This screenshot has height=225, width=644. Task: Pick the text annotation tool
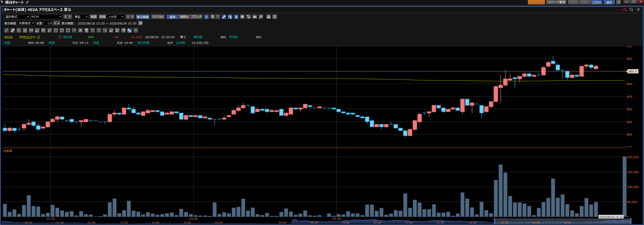coord(80,30)
